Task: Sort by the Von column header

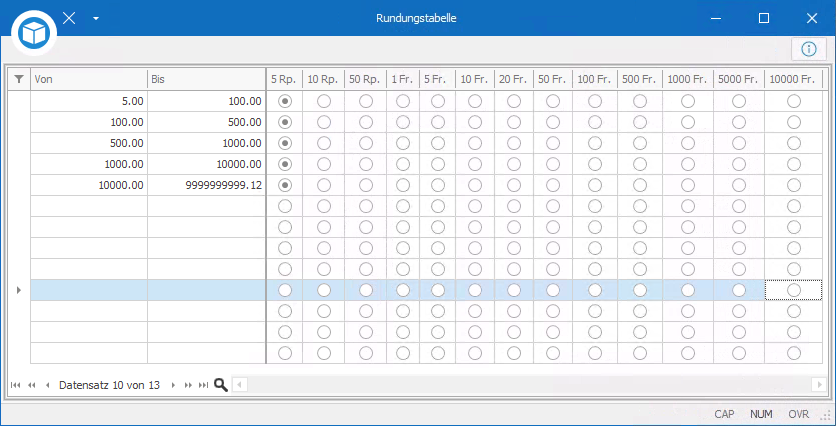Action: (x=89, y=79)
